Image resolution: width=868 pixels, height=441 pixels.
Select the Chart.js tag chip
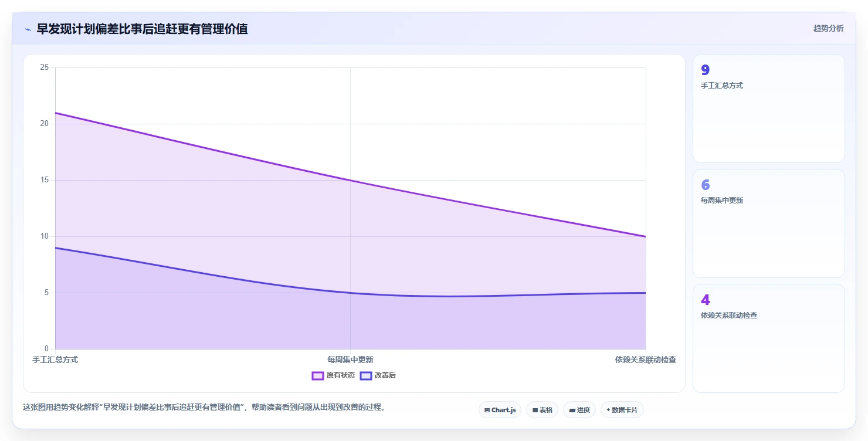click(500, 410)
